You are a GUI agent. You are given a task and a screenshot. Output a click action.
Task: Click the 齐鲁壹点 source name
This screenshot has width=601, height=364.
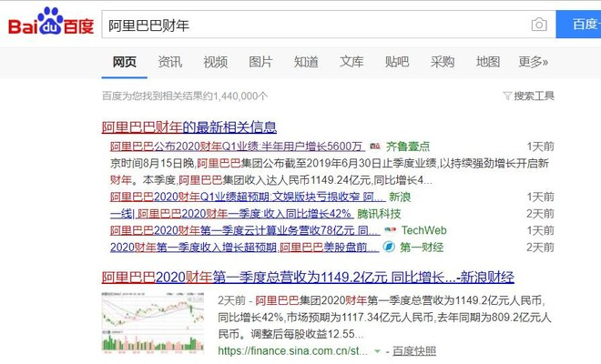(x=408, y=147)
